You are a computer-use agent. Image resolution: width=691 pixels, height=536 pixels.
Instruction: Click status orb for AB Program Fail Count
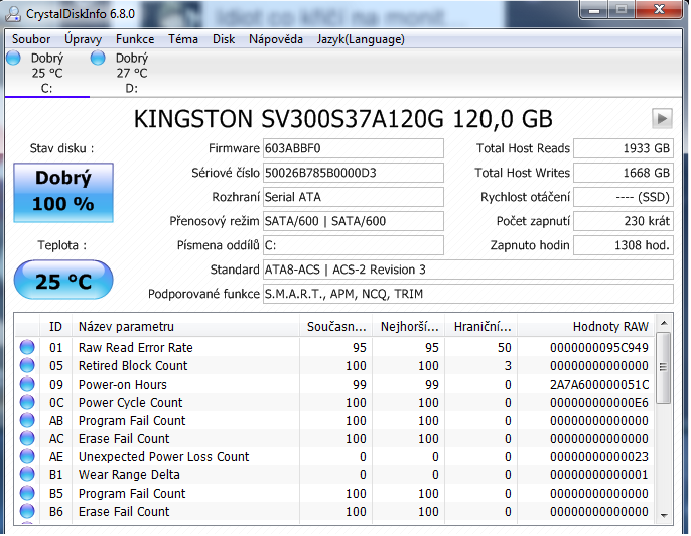[x=27, y=421]
